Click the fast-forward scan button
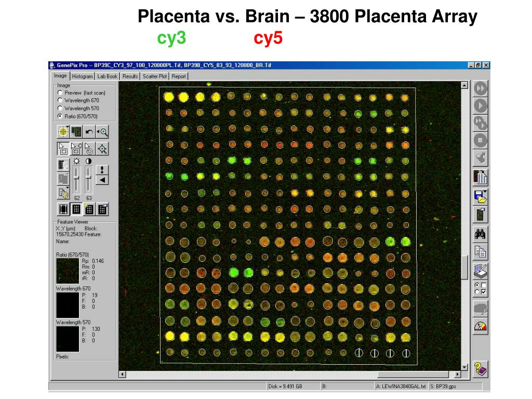Viewport: 532px width, 399px height. pyautogui.click(x=481, y=88)
